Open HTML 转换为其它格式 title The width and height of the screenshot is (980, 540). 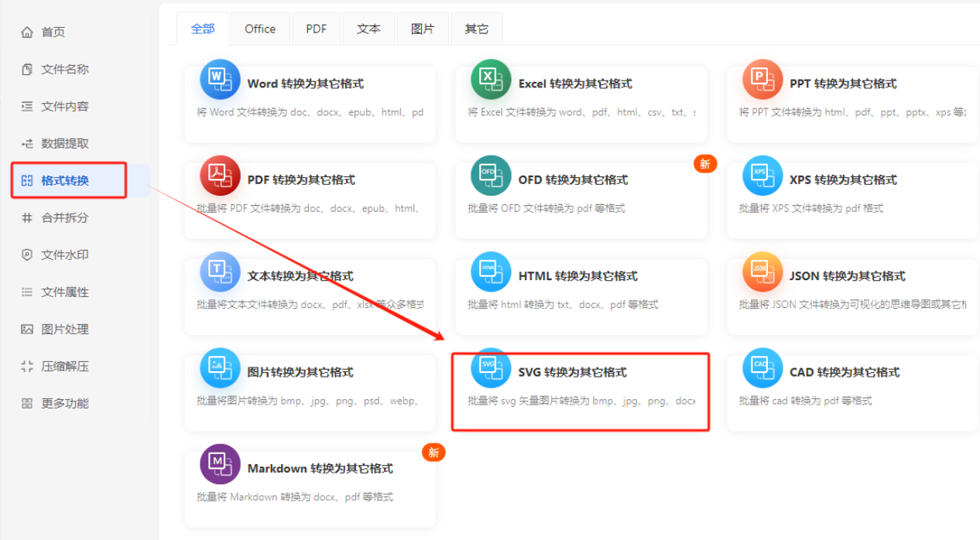coord(578,276)
